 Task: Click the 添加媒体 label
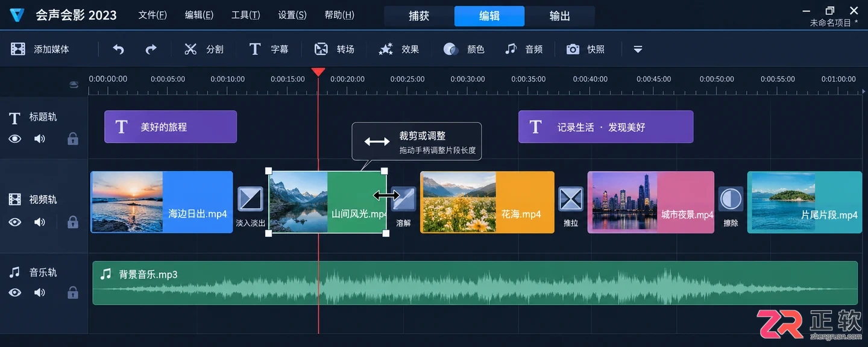[51, 49]
